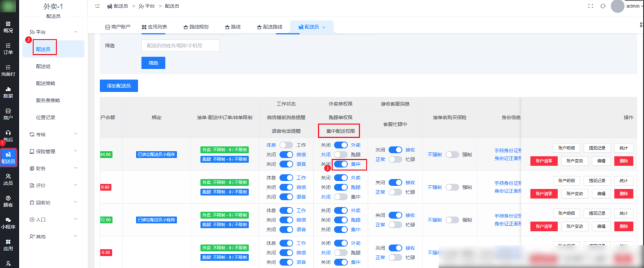Open 店员 staff in dark sidebar
644x268 pixels.
[8, 179]
